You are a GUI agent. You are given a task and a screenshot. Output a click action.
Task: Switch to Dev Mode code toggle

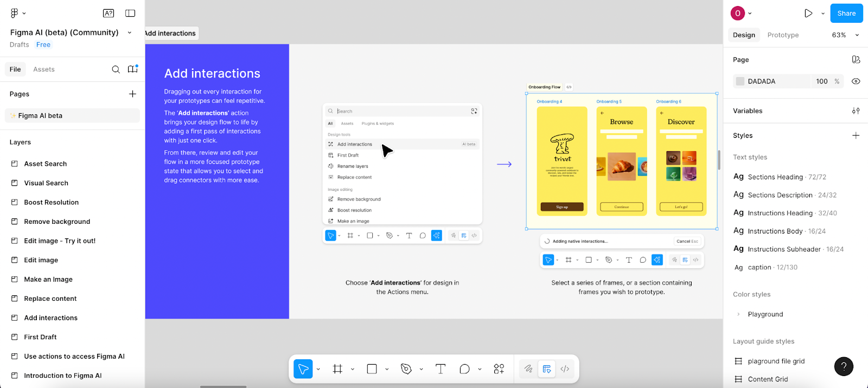(565, 369)
